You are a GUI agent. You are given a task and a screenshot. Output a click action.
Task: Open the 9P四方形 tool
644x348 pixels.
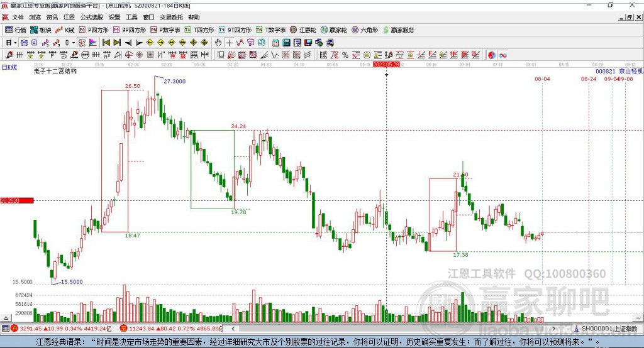tap(130, 30)
